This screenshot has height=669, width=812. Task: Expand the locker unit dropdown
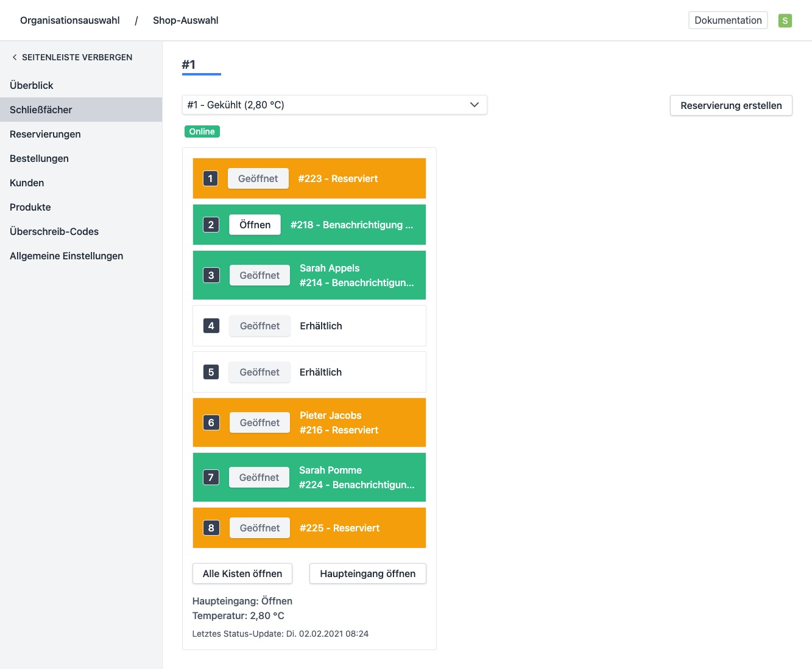[x=334, y=105]
